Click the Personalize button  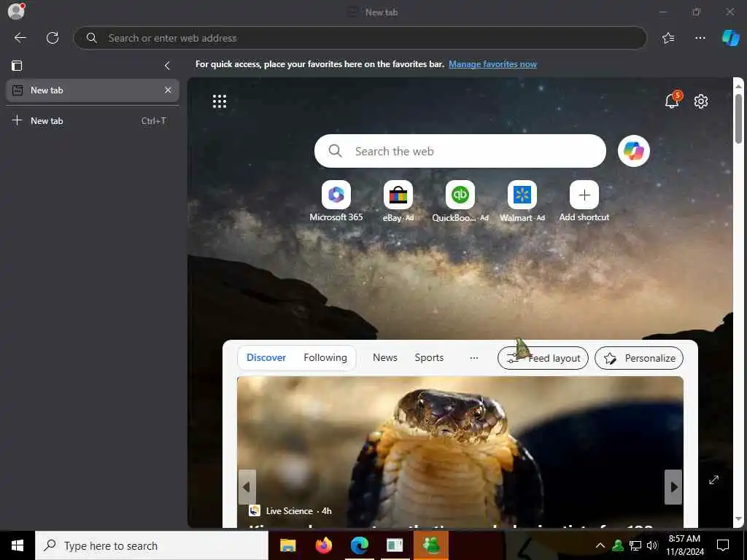[639, 358]
